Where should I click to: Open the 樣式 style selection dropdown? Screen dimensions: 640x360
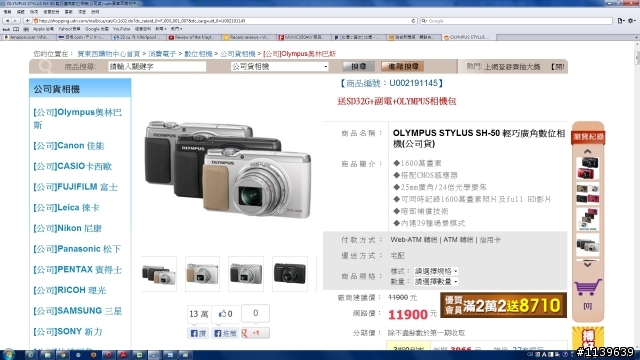pyautogui.click(x=436, y=271)
